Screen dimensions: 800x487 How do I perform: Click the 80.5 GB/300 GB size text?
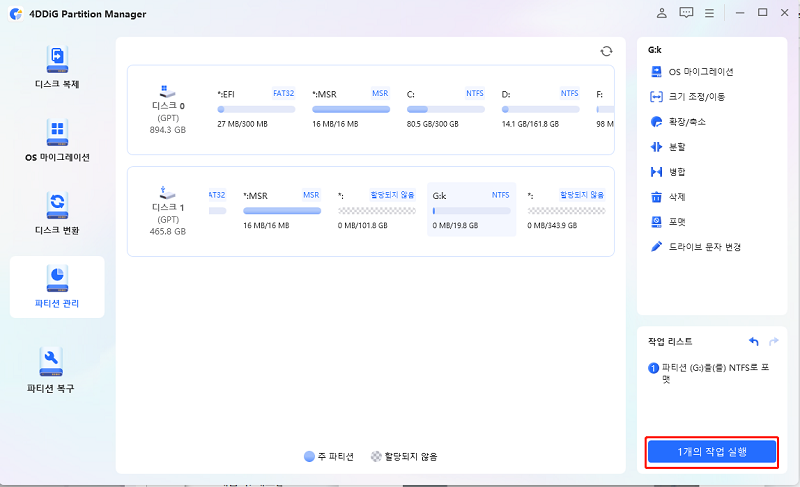tap(433, 124)
